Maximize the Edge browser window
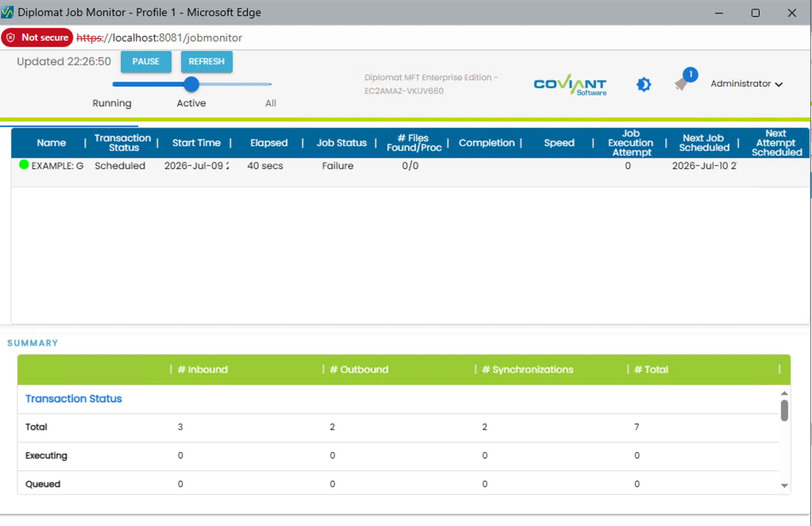This screenshot has width=812, height=526. pos(755,13)
